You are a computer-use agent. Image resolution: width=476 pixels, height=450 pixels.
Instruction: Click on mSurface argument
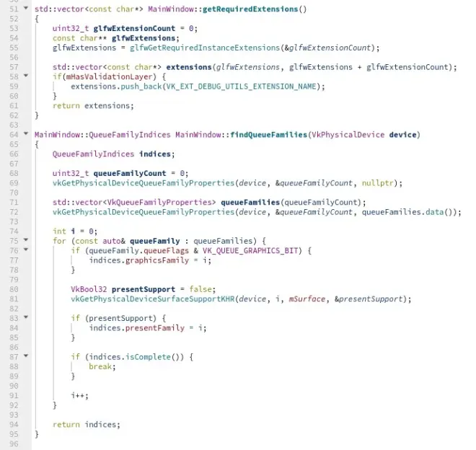[x=307, y=299]
